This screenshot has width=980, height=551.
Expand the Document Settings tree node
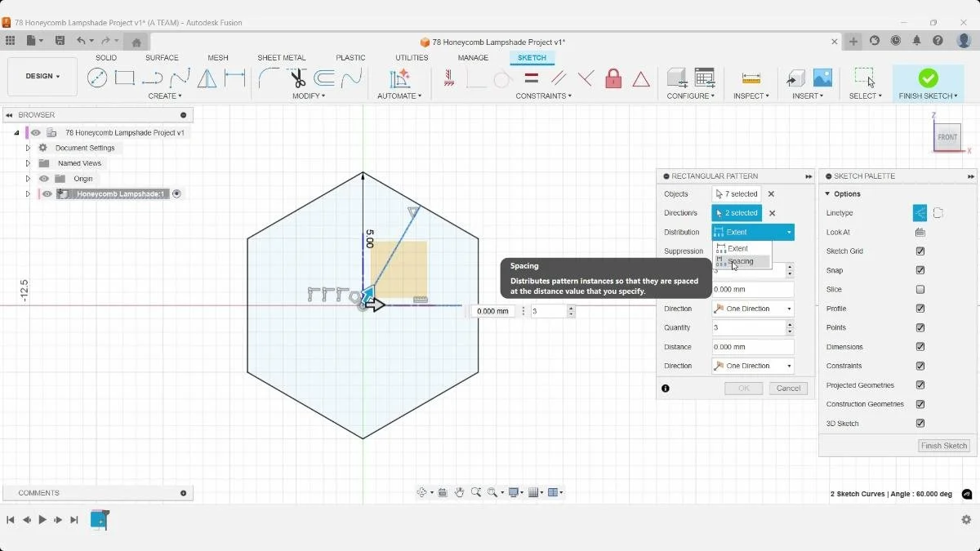[28, 148]
